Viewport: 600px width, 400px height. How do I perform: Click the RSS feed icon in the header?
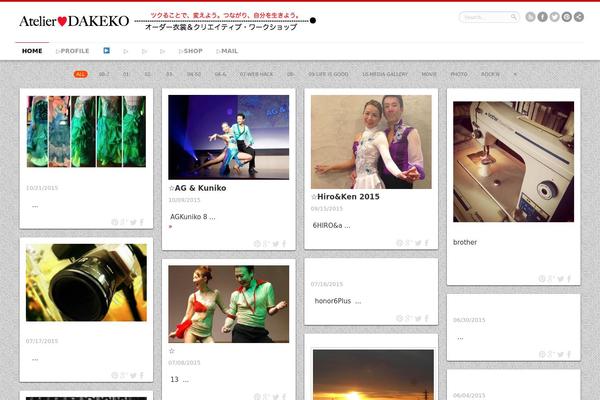coord(530,17)
